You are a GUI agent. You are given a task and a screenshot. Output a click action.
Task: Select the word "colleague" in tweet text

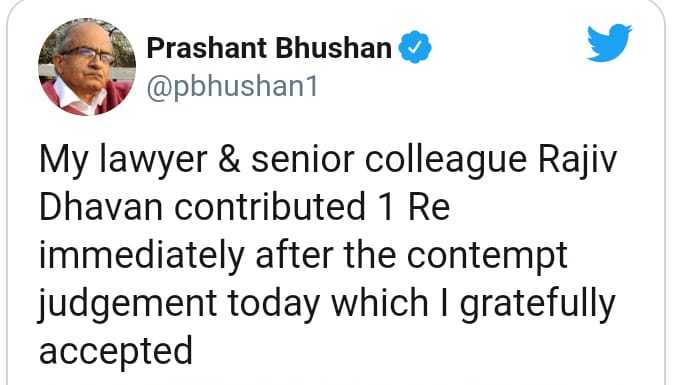tap(446, 161)
